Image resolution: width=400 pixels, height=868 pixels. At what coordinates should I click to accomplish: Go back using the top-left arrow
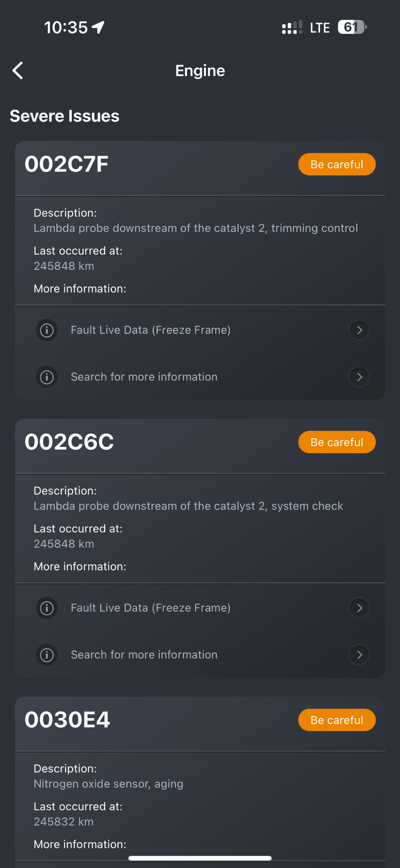(x=18, y=70)
